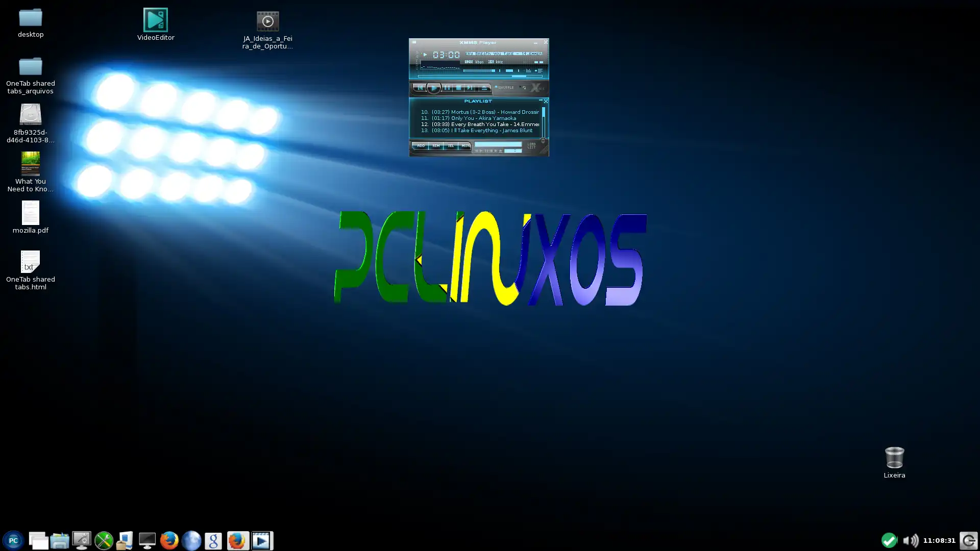Select OneTab shared tabs.html file icon
Viewport: 980px width, 551px height.
(x=31, y=270)
